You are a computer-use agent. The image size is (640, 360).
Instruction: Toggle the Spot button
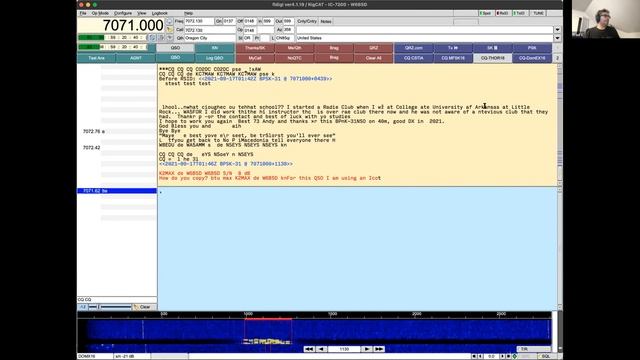coord(486,13)
